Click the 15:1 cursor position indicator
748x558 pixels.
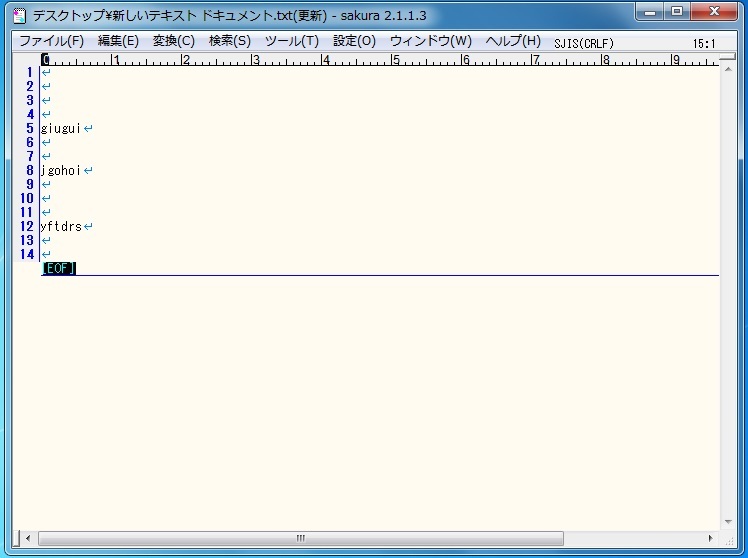click(704, 44)
